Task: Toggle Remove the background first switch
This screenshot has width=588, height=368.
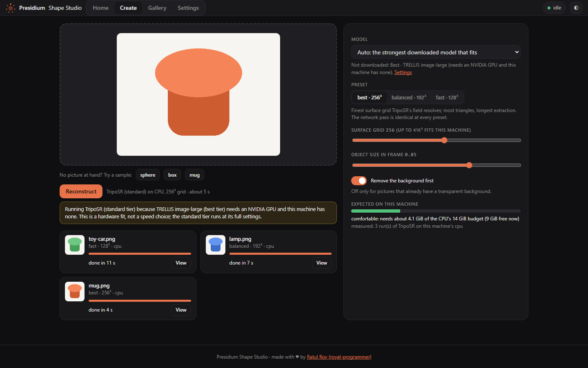Action: coord(359,181)
